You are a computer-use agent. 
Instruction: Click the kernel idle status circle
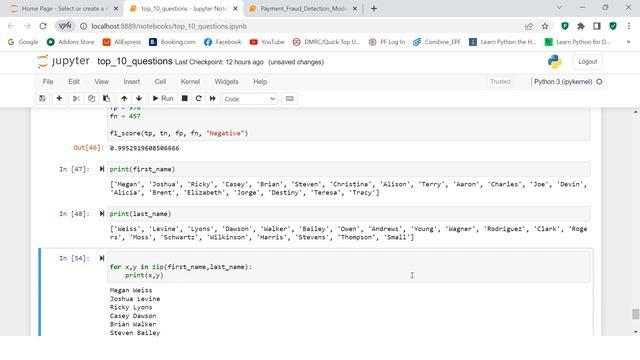tap(599, 82)
